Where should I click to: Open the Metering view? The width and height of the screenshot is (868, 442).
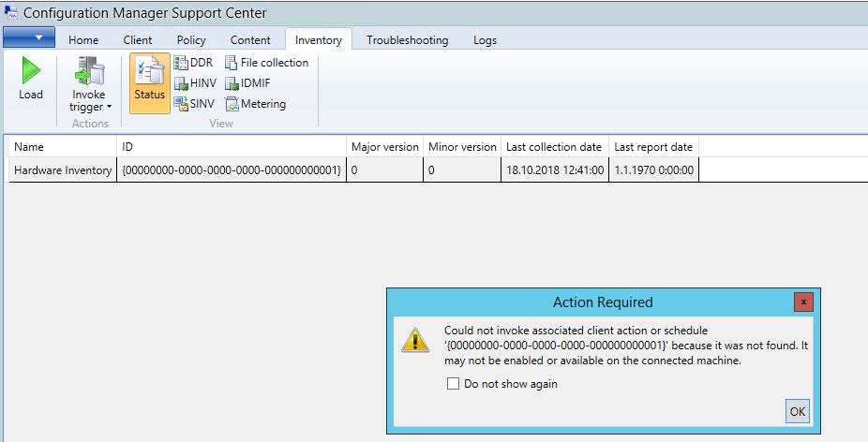tap(255, 103)
